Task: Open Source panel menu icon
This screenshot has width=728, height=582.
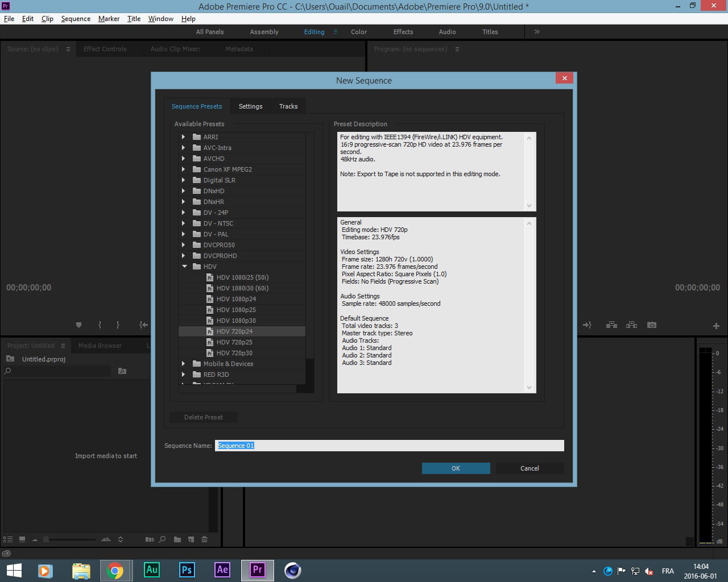Action: click(x=68, y=49)
